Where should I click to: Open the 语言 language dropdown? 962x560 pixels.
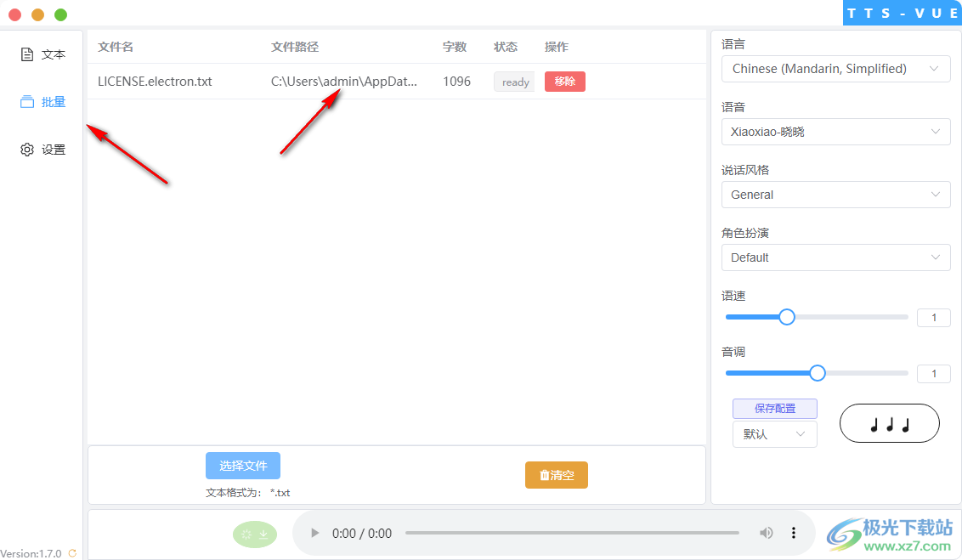point(835,69)
